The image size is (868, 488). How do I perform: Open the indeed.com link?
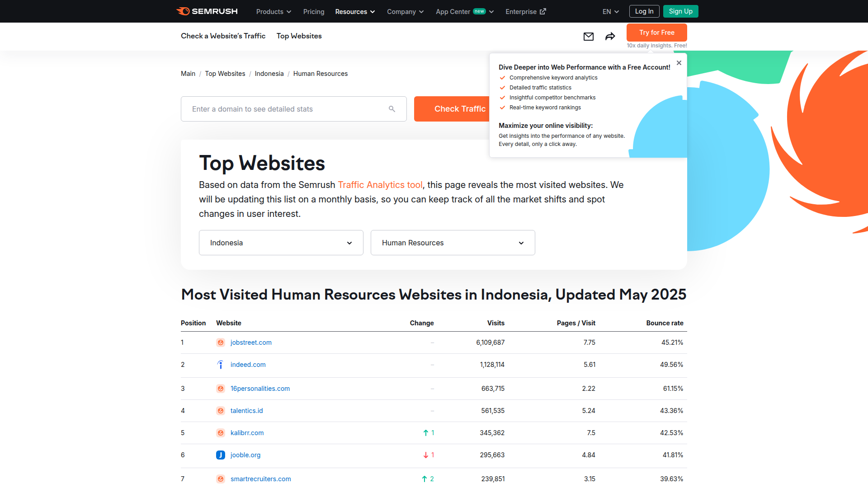click(x=248, y=365)
